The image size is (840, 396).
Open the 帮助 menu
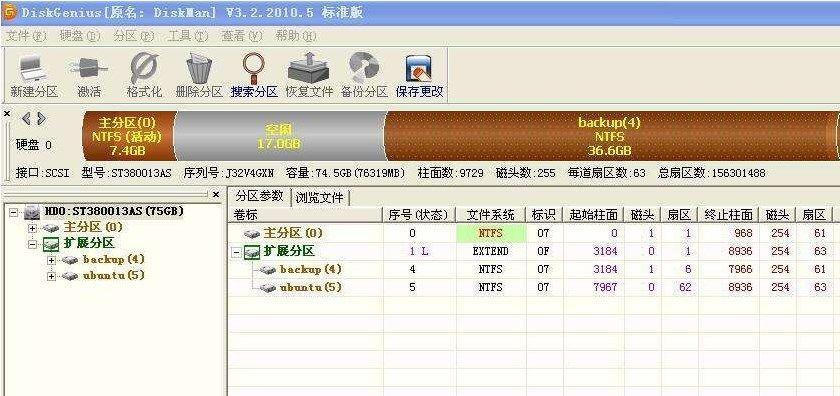pos(295,36)
